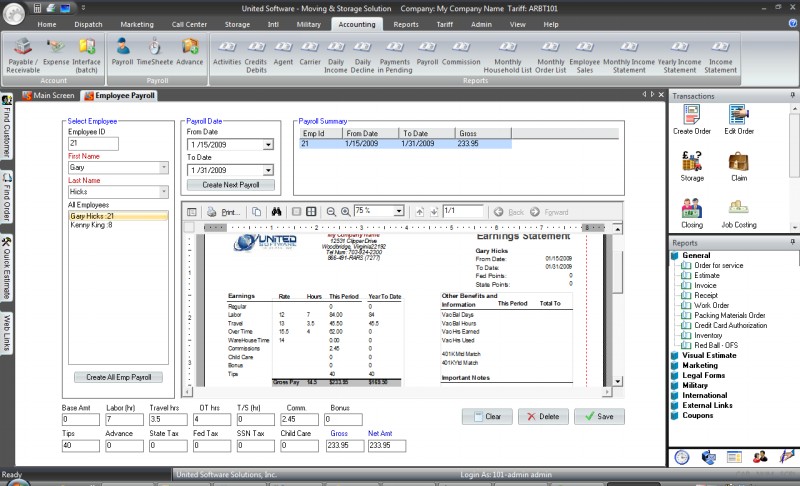Click the Clear button
This screenshot has height=486, width=800.
487,417
